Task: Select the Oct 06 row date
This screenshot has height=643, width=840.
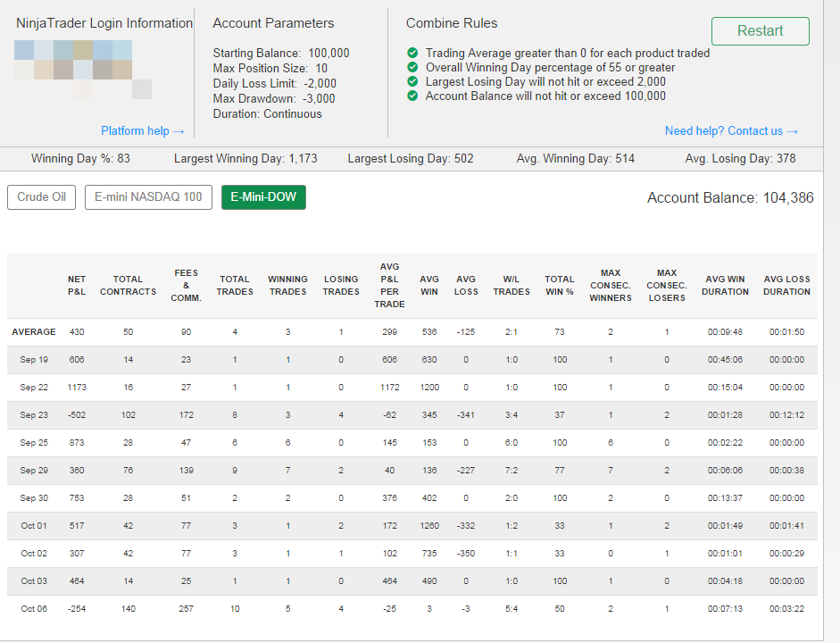Action: coord(34,609)
